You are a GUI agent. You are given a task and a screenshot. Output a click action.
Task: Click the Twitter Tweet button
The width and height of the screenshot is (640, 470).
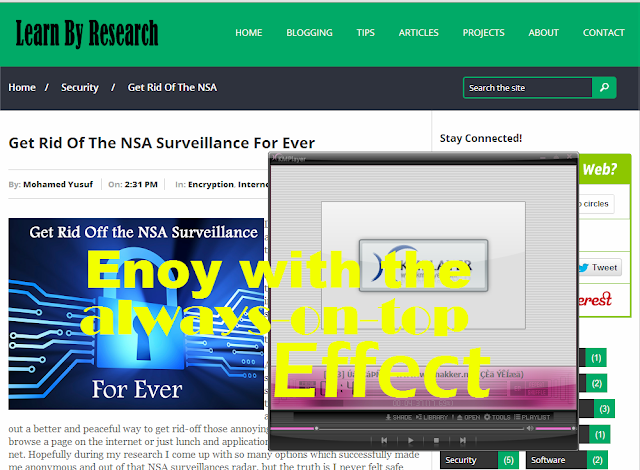click(x=598, y=268)
